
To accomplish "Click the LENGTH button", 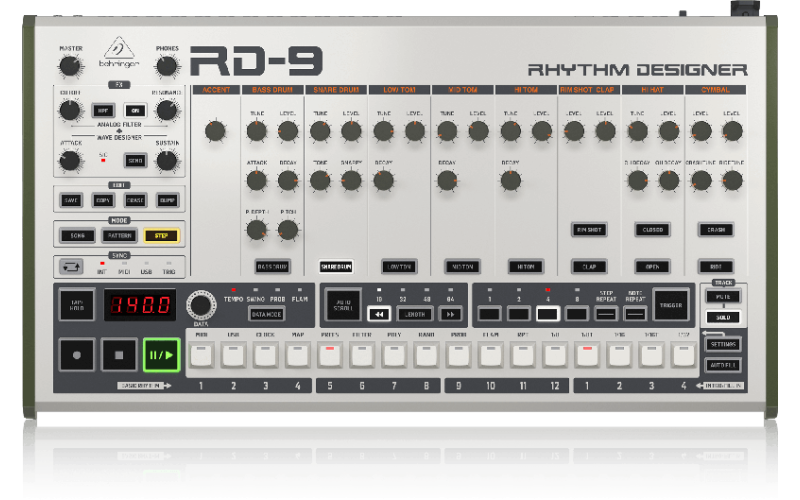I will coord(415,314).
